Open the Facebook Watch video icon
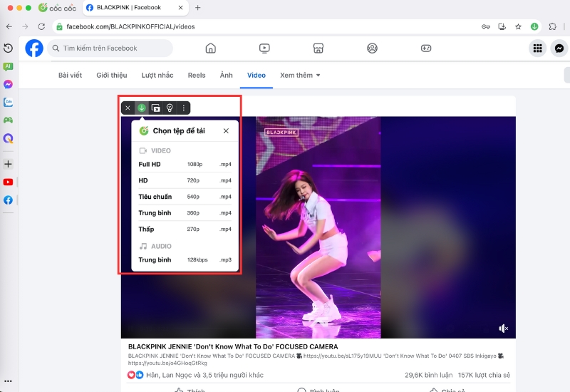This screenshot has height=392, width=570. pyautogui.click(x=264, y=48)
